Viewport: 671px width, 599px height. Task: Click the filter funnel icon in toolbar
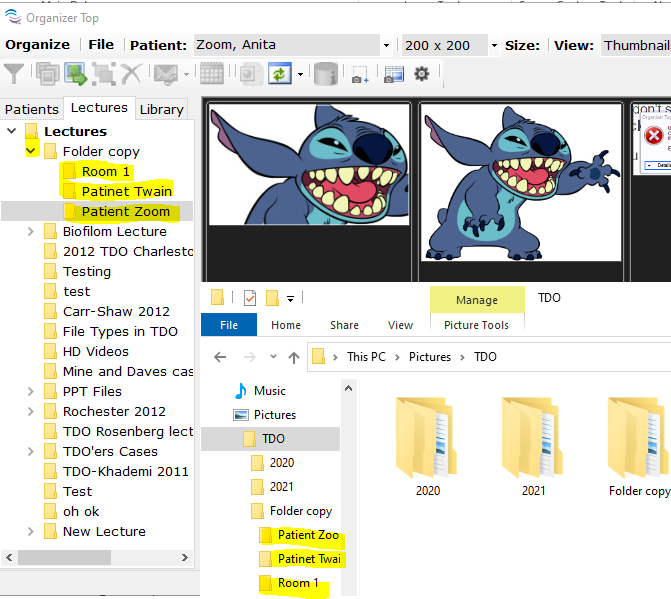(14, 74)
